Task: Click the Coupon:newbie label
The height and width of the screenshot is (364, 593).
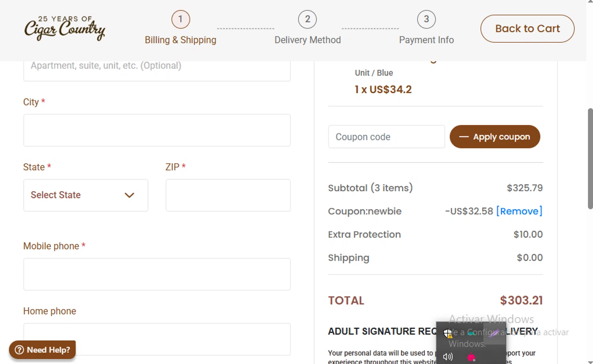Action: tap(364, 211)
